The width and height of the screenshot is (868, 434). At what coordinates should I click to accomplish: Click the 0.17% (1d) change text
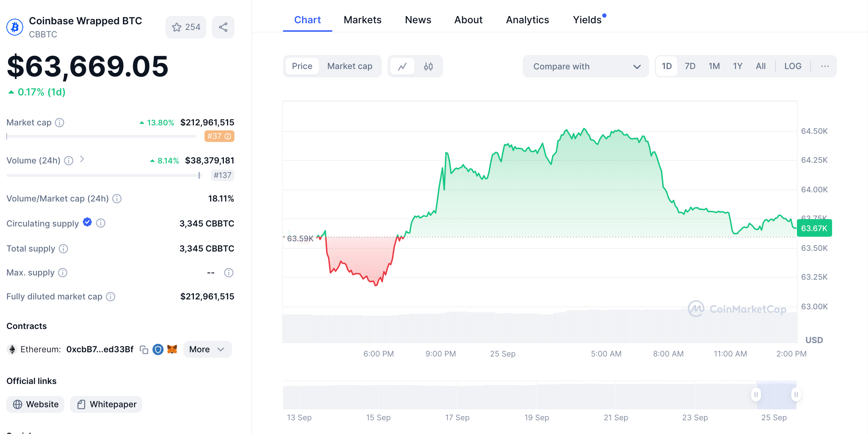click(x=42, y=92)
